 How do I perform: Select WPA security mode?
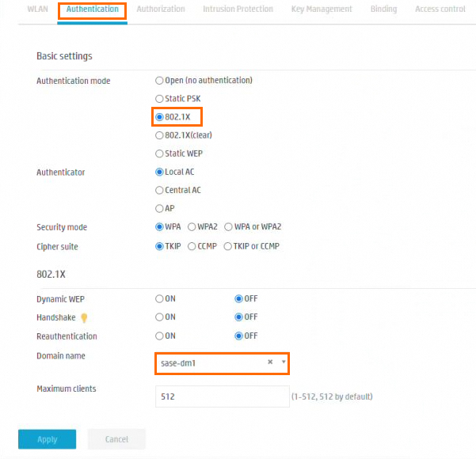click(x=159, y=227)
